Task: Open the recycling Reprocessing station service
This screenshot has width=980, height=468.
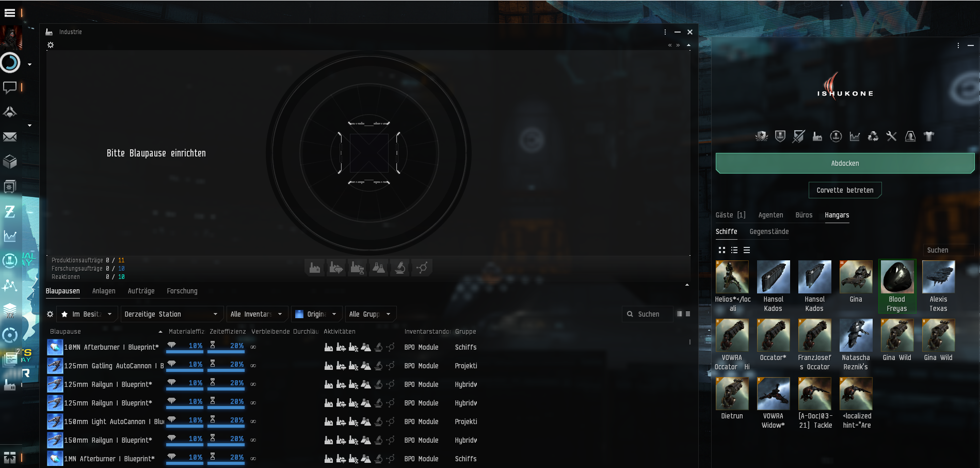Action: (873, 136)
